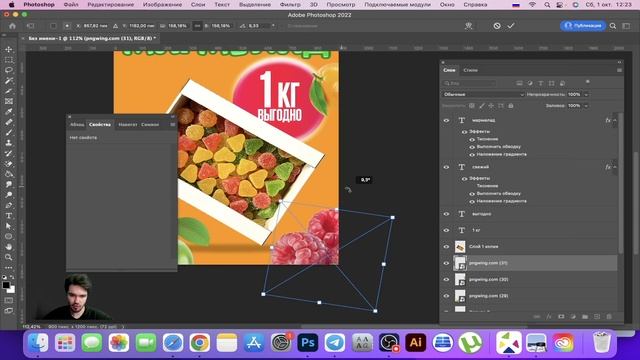
Task: Select the Healing Brush tool
Action: [x=9, y=122]
